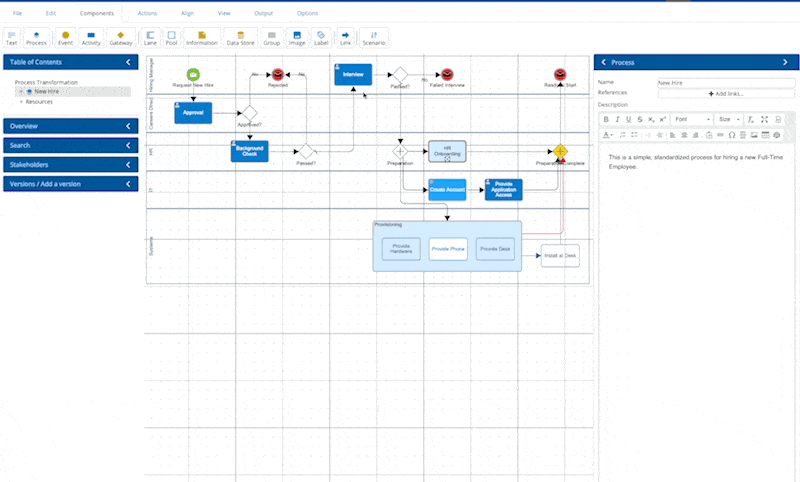
Task: Toggle bold formatting in the description editor
Action: pos(606,119)
